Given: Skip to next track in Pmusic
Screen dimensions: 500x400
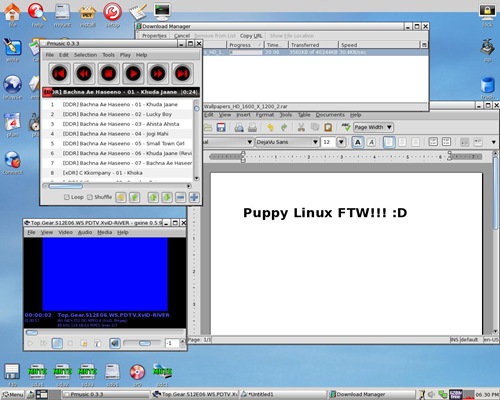Looking at the screenshot, I should (x=182, y=73).
